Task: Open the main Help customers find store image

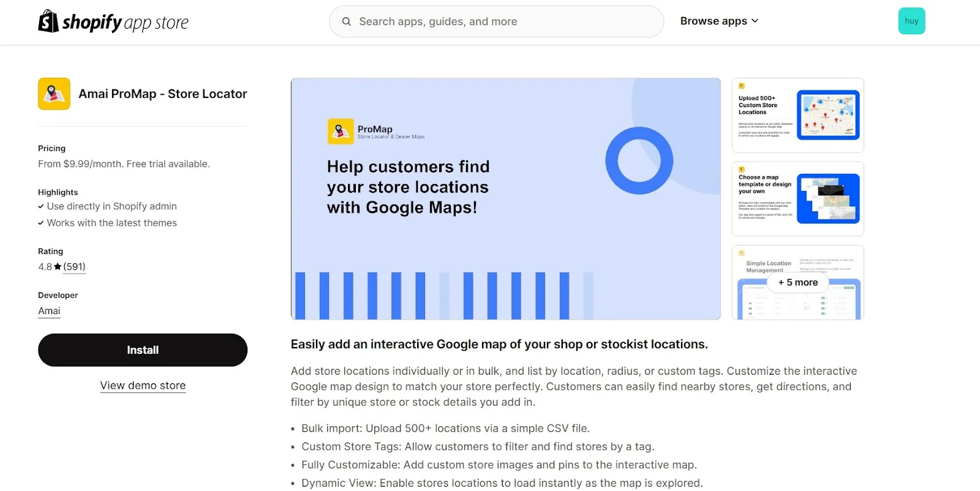Action: tap(506, 199)
